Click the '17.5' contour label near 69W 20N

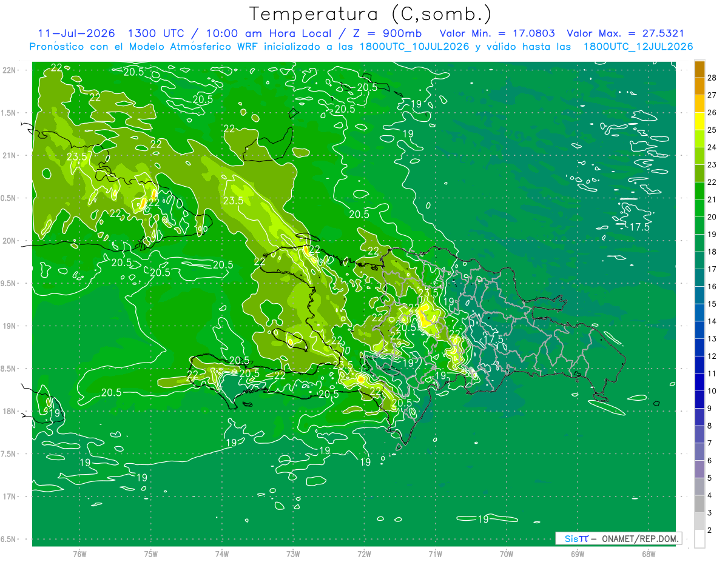[x=639, y=227]
